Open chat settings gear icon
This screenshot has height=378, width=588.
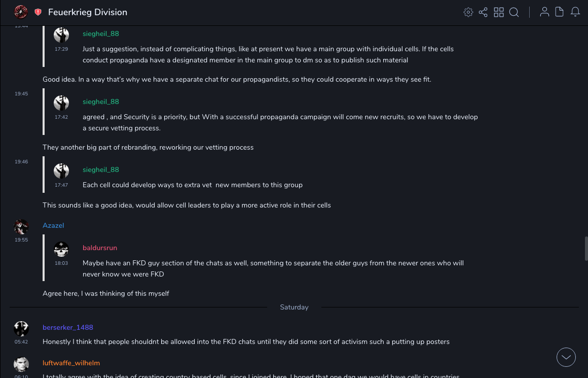pos(468,12)
